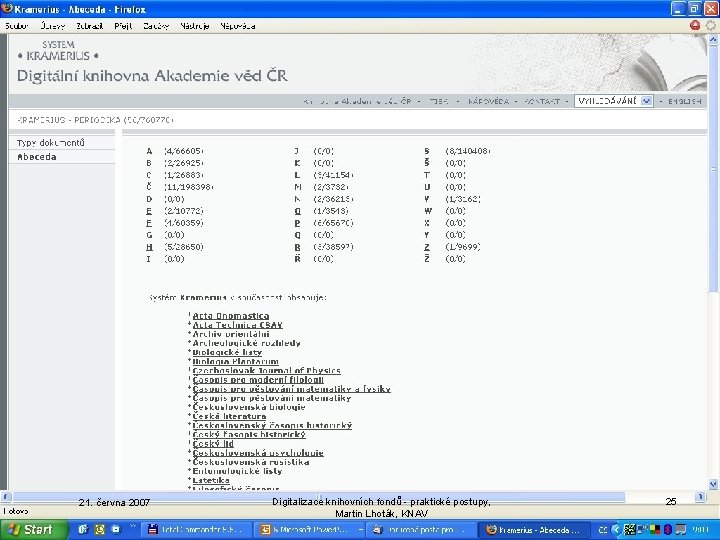Open the Záložky menu
The height and width of the screenshot is (540, 720).
pyautogui.click(x=156, y=26)
